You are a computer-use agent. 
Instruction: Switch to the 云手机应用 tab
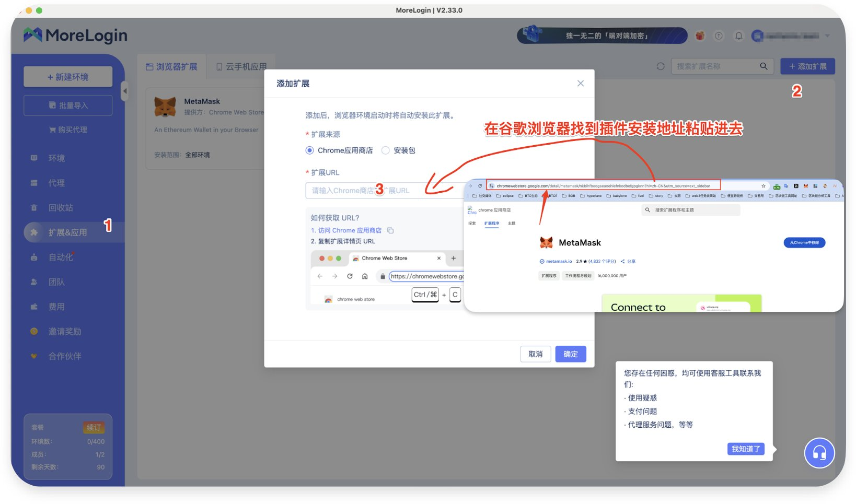241,67
